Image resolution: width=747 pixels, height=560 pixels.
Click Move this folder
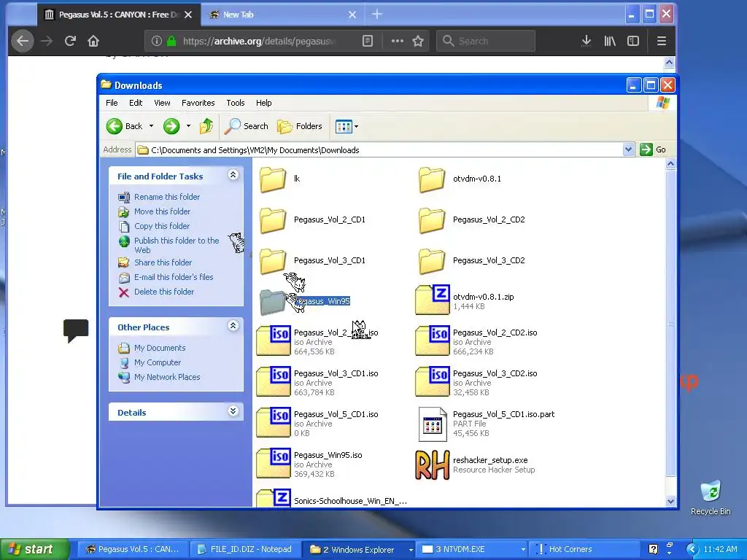coord(162,211)
